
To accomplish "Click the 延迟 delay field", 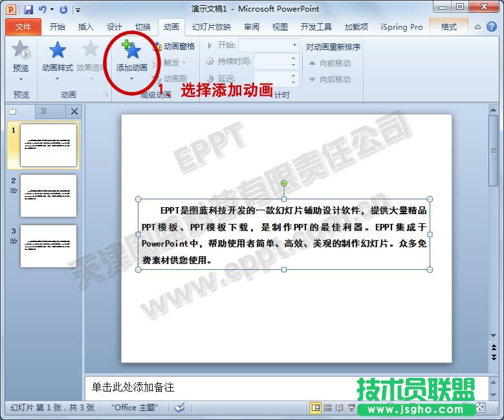I will 272,79.
